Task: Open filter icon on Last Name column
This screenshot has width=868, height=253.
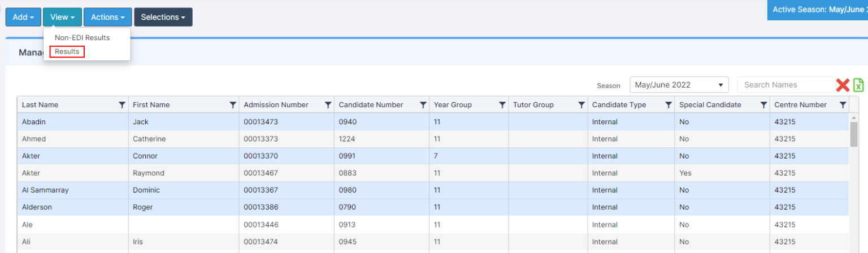Action: (x=122, y=105)
